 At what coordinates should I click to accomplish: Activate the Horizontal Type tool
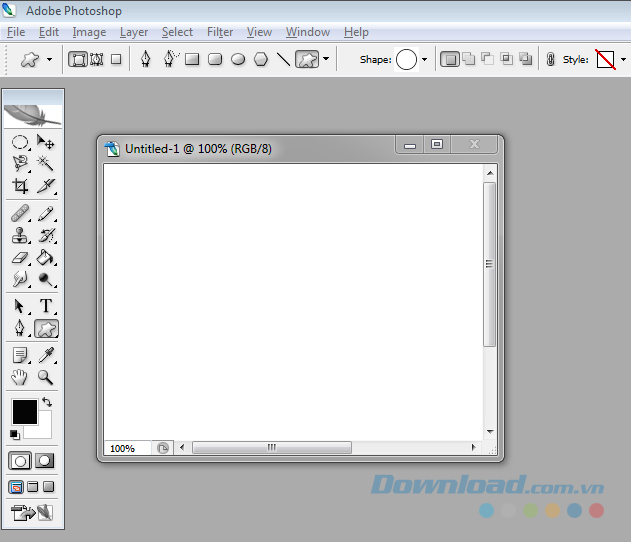pyautogui.click(x=46, y=306)
